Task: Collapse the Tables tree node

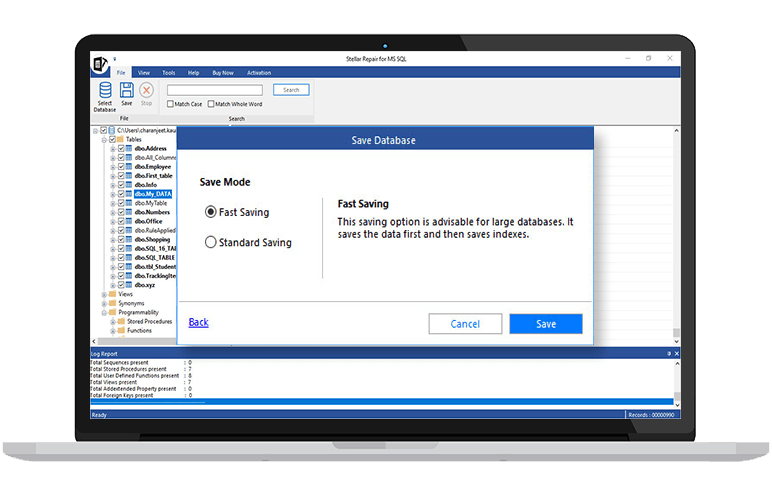Action: [104, 140]
